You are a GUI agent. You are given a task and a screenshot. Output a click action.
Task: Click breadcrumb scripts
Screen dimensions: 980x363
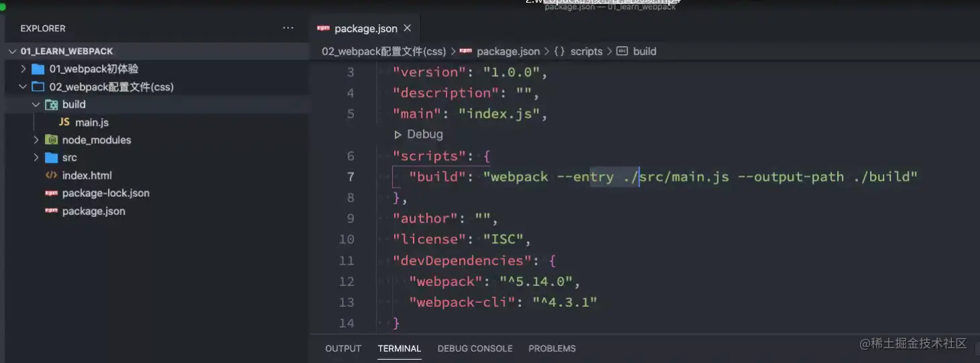pyautogui.click(x=587, y=51)
